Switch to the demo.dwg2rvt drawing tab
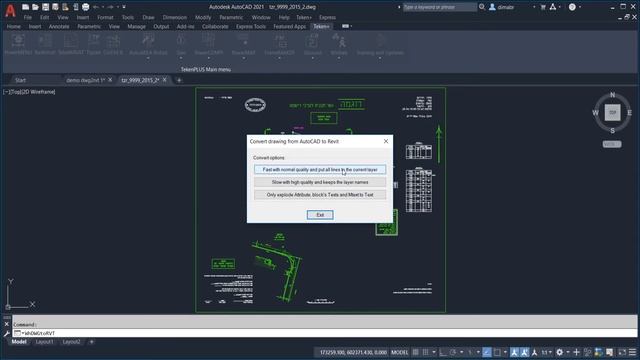This screenshot has width=640, height=360. point(85,80)
